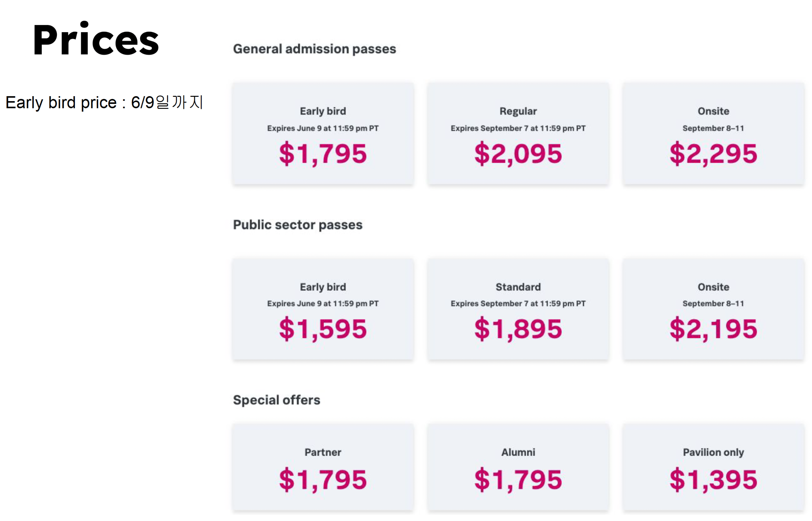Pick the $2,195 public sector Onsite price
812x521 pixels.
click(713, 329)
